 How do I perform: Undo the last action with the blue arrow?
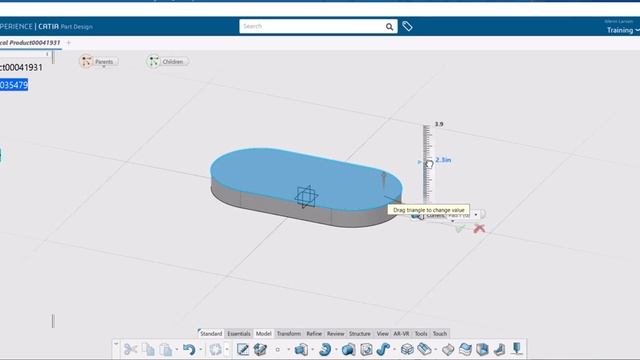(189, 349)
